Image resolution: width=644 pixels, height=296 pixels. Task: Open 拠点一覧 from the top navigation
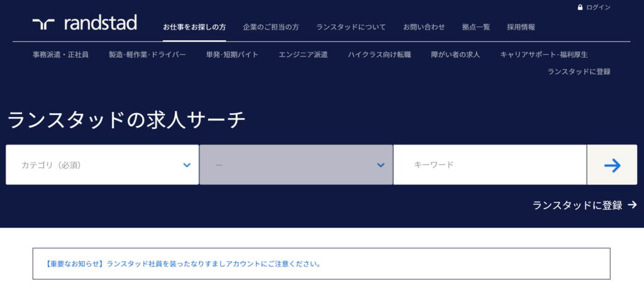(x=475, y=27)
